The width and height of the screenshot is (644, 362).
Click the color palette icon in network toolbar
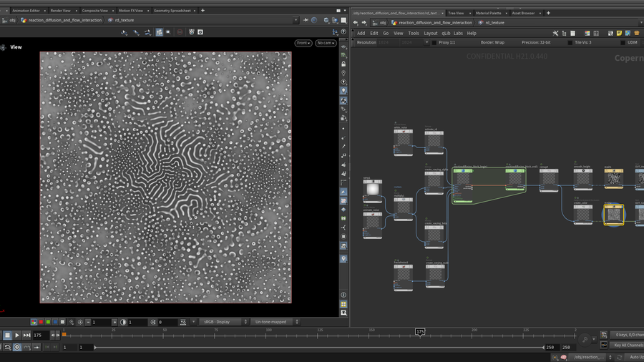(587, 33)
